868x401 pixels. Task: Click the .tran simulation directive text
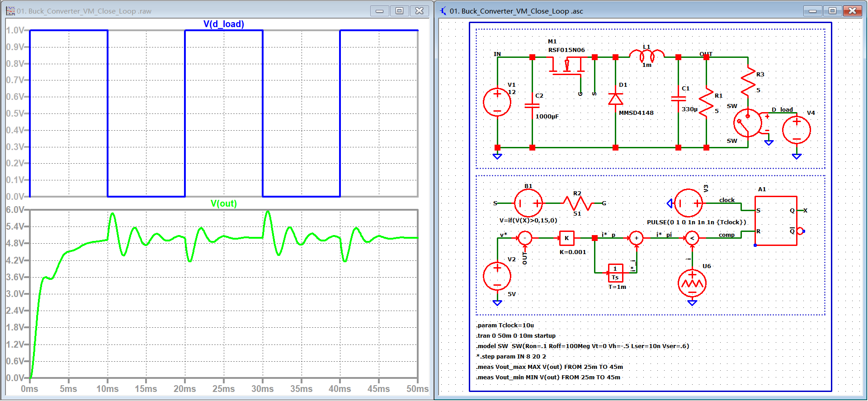[x=515, y=336]
